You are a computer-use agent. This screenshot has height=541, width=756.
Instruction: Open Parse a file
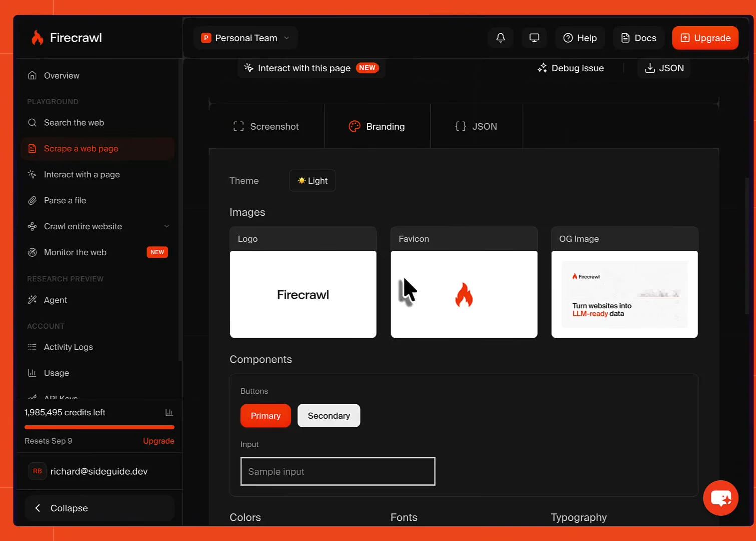click(x=98, y=201)
